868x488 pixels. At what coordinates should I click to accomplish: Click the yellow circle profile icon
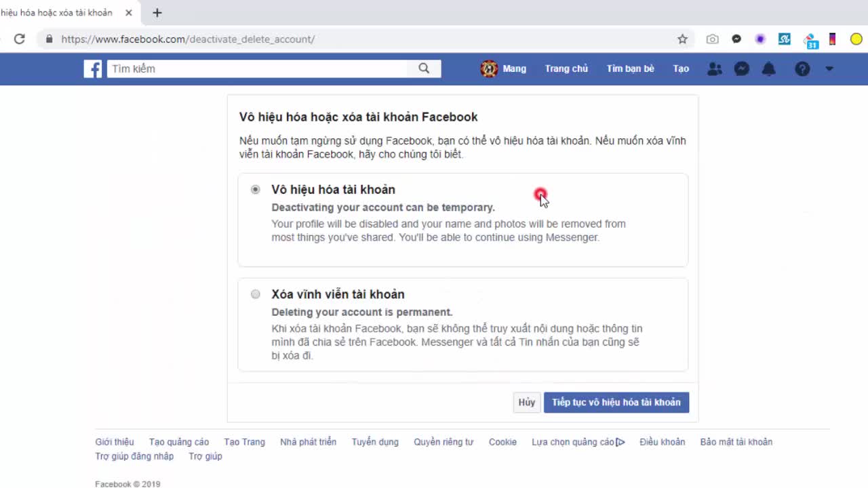pos(856,39)
